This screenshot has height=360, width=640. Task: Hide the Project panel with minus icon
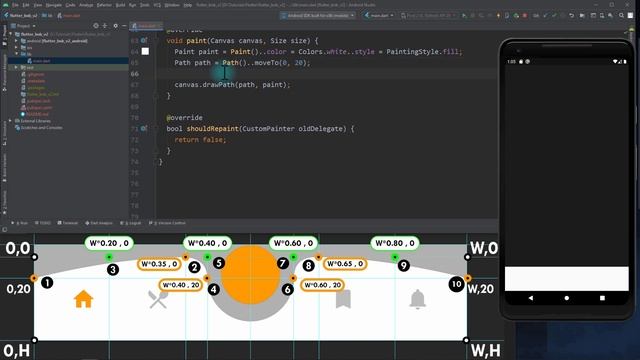pyautogui.click(x=124, y=26)
